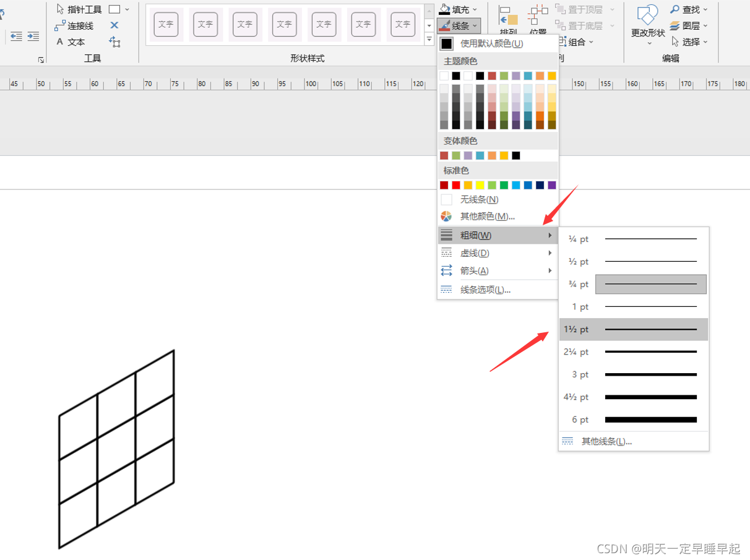Viewport: 750px width, 560px height.
Task: Select the ½ pt line weight
Action: 634,261
